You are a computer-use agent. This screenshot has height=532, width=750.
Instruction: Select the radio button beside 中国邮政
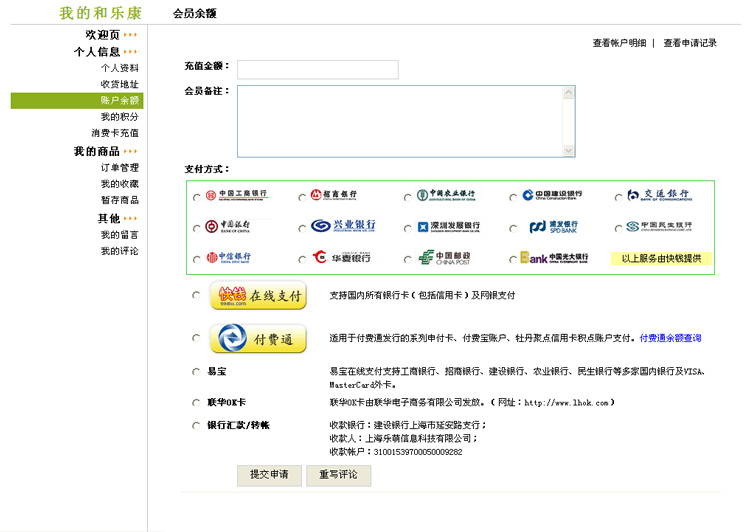point(408,260)
